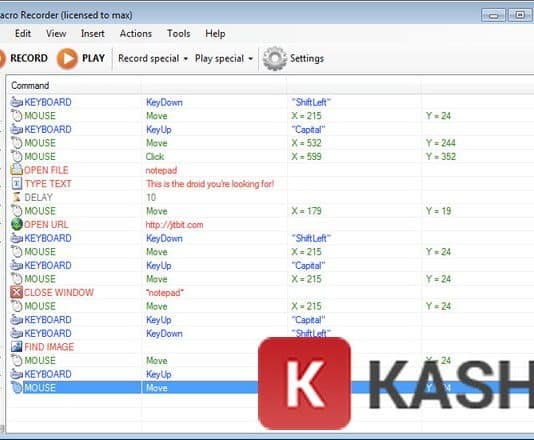
Task: Click the TYPE TEXT command icon
Action: (x=16, y=183)
